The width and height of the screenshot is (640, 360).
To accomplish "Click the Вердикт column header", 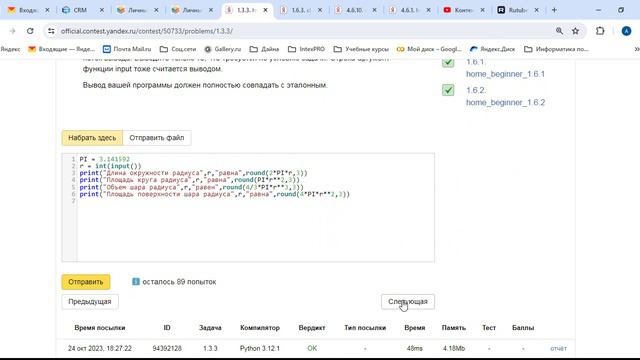I will [312, 328].
